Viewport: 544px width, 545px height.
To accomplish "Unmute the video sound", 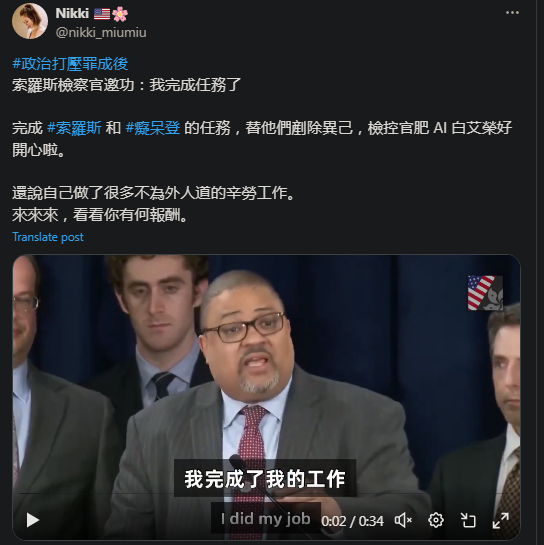I will pos(403,520).
